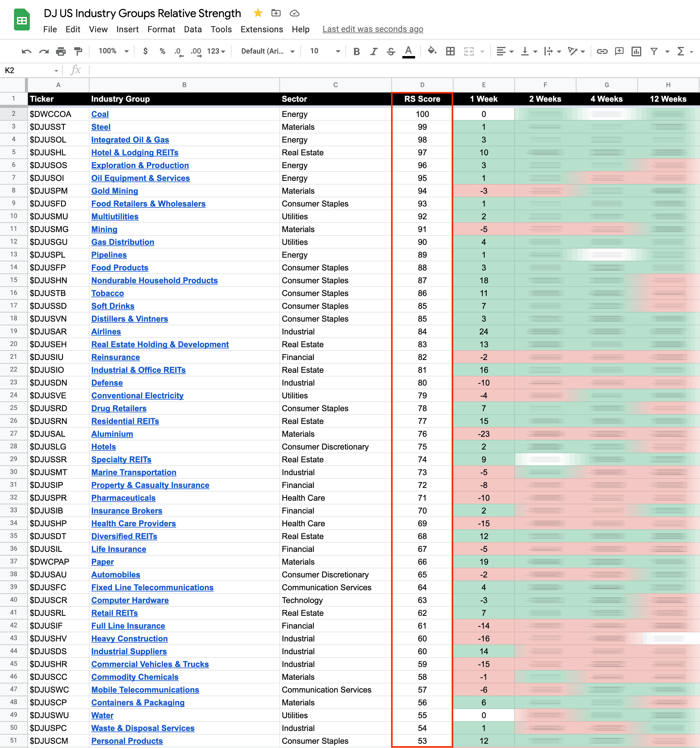Toggle Italic formatting

pyautogui.click(x=374, y=51)
